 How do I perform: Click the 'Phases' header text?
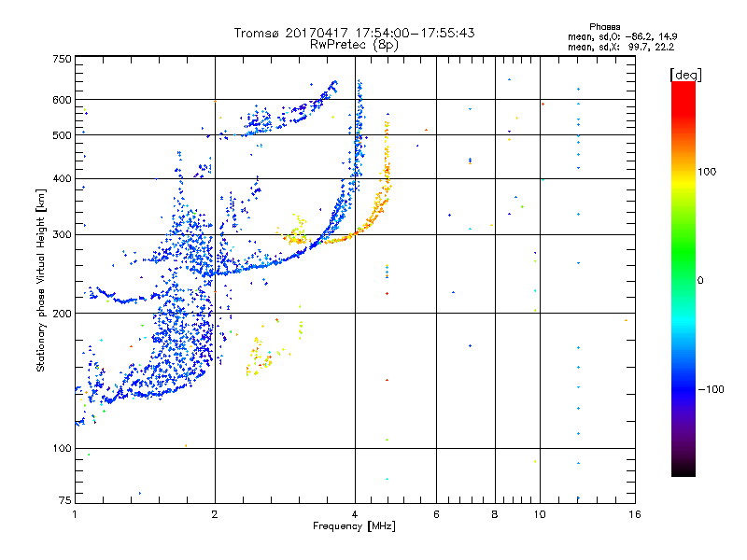[604, 27]
